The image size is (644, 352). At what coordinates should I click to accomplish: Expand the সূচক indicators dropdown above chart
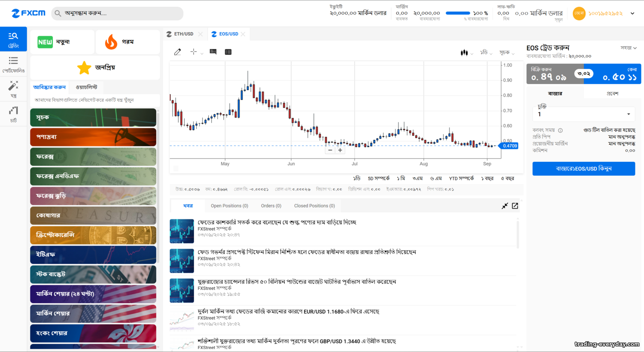pos(507,52)
